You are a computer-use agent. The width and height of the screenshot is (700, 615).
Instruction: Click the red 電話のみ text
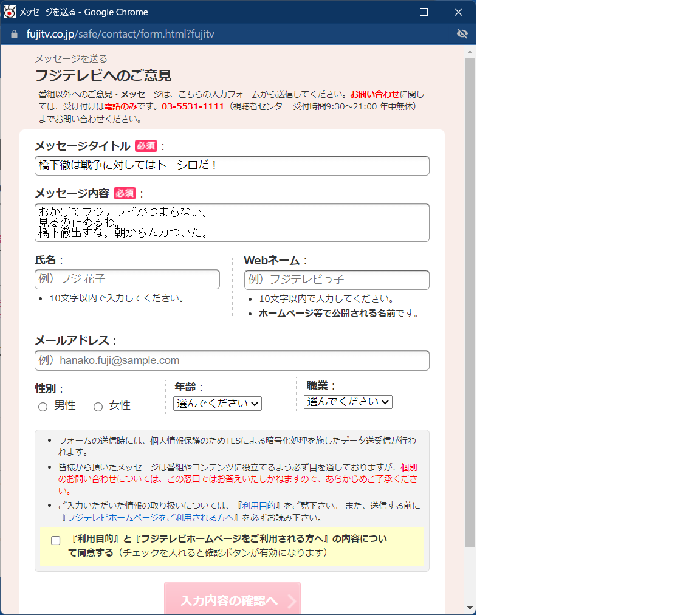tap(120, 106)
